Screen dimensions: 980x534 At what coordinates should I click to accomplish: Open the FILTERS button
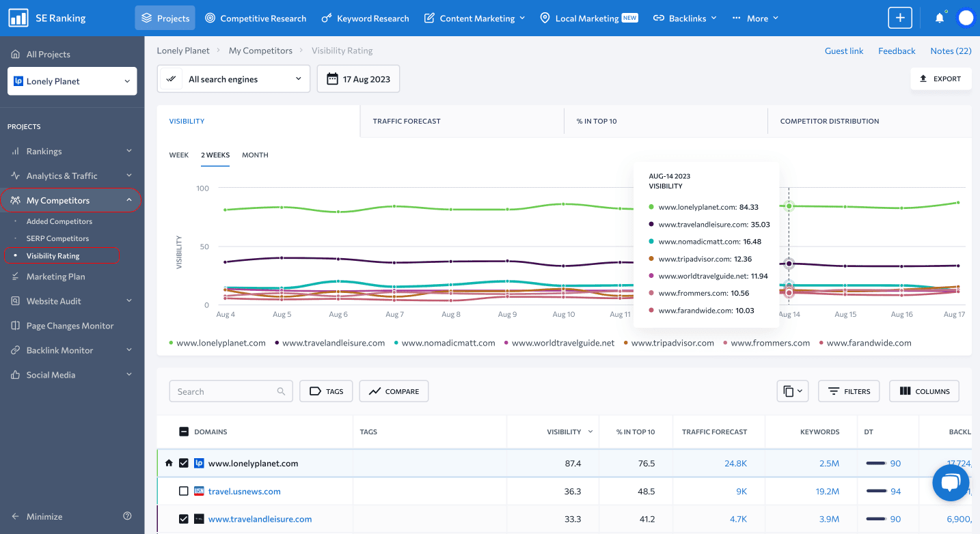[x=849, y=391]
